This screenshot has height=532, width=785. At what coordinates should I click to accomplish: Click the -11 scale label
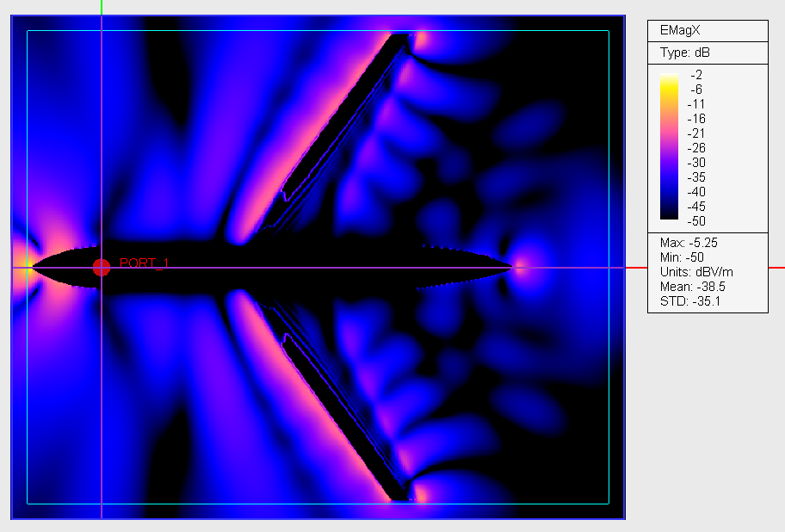[x=696, y=104]
